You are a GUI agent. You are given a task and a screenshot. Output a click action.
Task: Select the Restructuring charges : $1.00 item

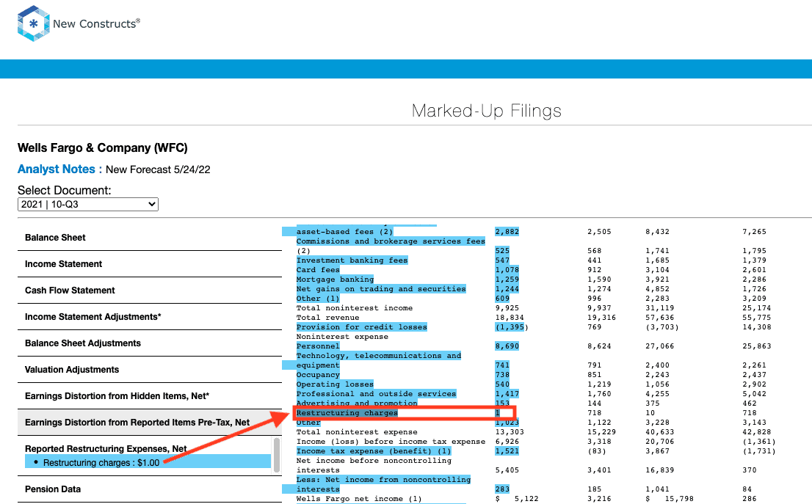[x=148, y=462]
